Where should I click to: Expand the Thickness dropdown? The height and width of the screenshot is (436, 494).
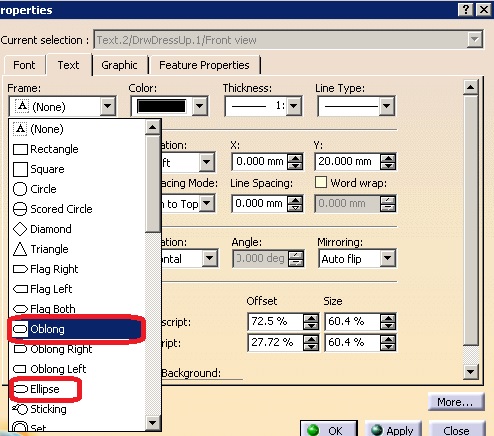click(294, 106)
